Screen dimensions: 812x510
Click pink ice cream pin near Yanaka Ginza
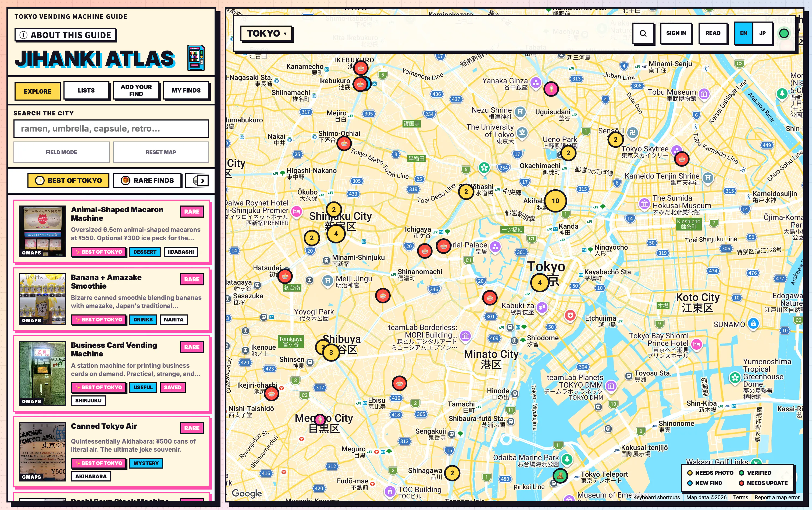pos(551,89)
